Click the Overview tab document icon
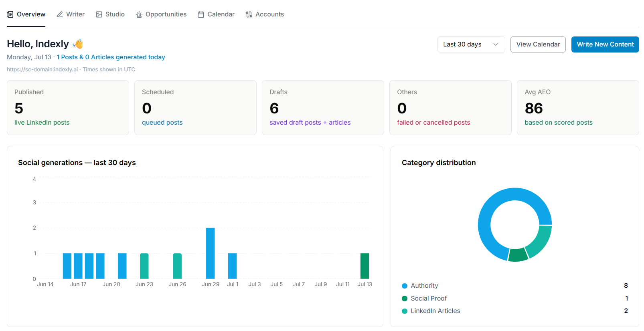The image size is (644, 331). click(10, 14)
